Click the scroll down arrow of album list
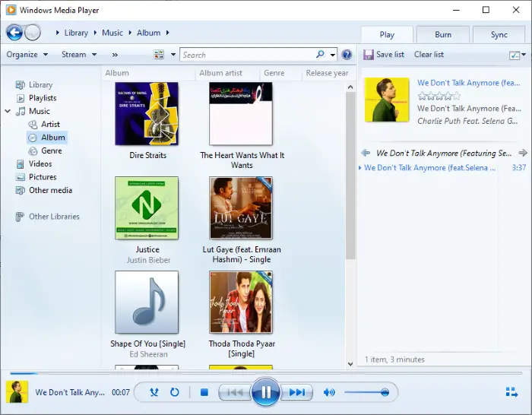This screenshot has width=532, height=415. [350, 364]
